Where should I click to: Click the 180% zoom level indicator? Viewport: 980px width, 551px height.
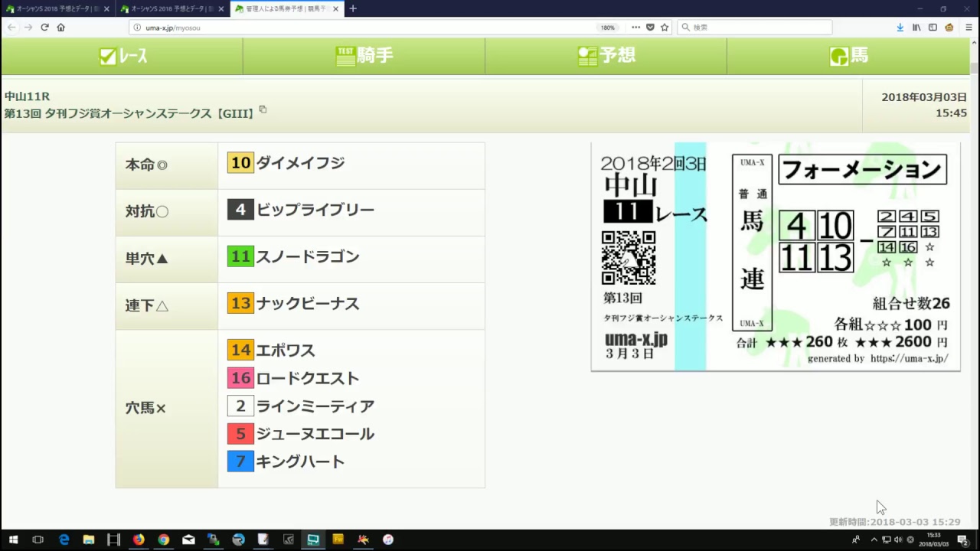pyautogui.click(x=607, y=28)
